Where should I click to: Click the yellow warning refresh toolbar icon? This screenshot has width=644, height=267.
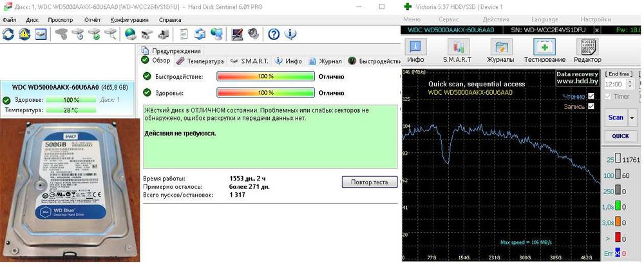pos(24,34)
